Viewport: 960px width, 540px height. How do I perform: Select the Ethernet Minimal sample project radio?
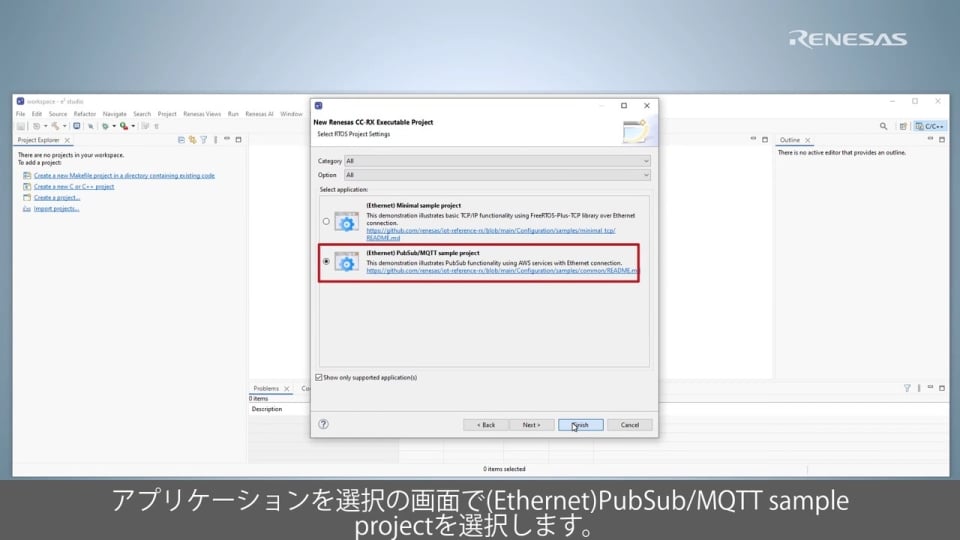325,221
